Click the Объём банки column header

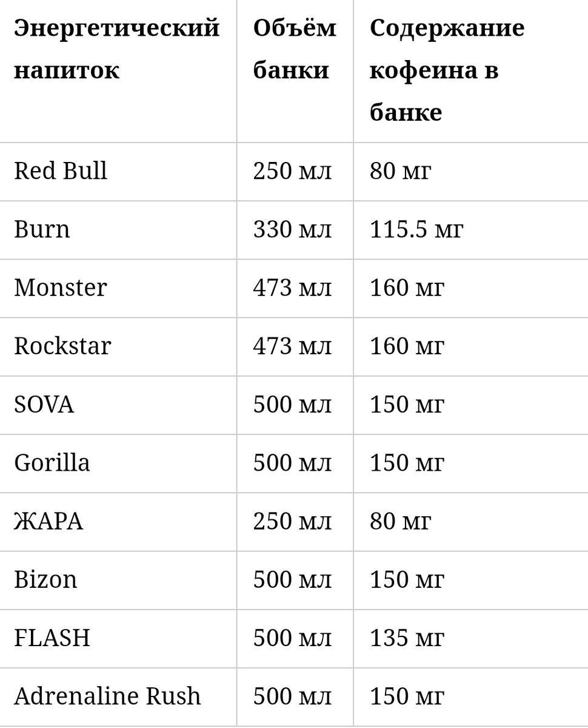295,49
